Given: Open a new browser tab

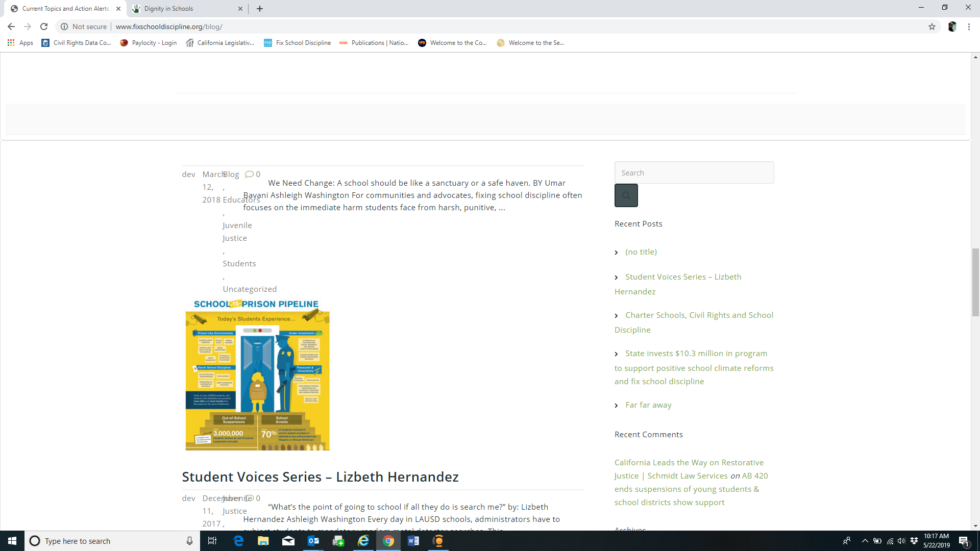Looking at the screenshot, I should [x=260, y=9].
